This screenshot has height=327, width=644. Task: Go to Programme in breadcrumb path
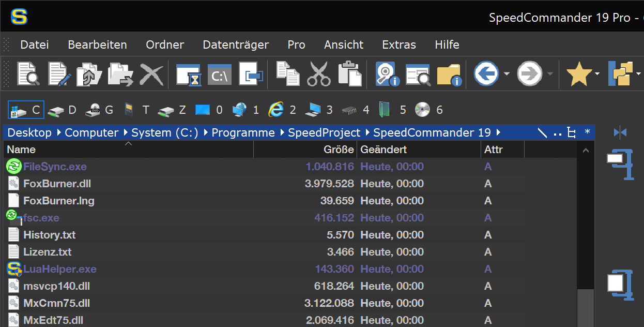[x=243, y=133]
